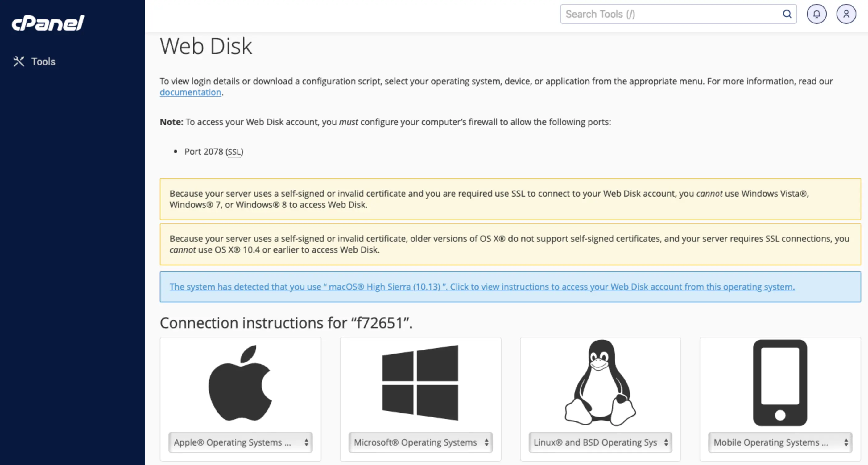Screen dimensions: 868x465
Task: Expand Microsoft Operating Systems dropdown
Action: (420, 442)
